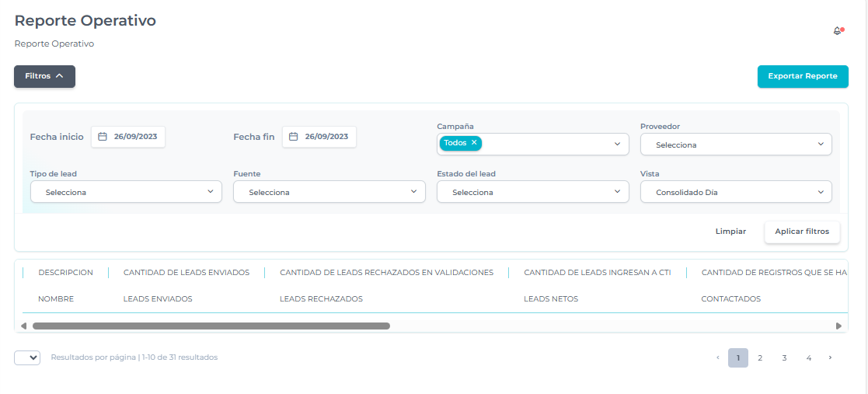The image size is (868, 394).
Task: Click the Exportar Reporte button
Action: click(802, 76)
